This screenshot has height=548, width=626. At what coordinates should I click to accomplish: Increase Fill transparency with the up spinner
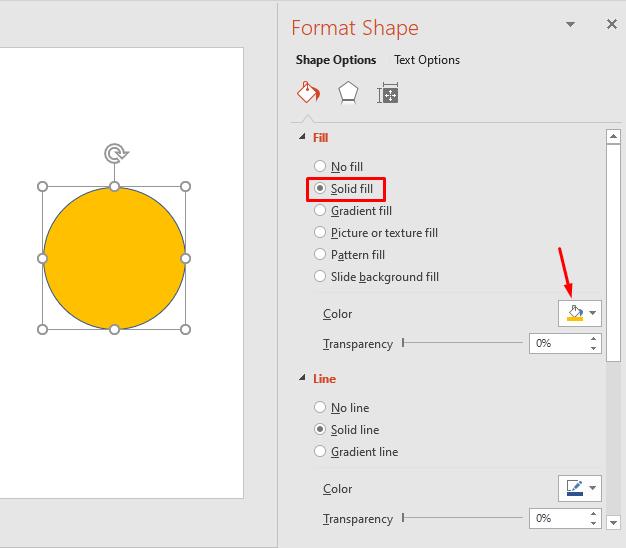[594, 339]
